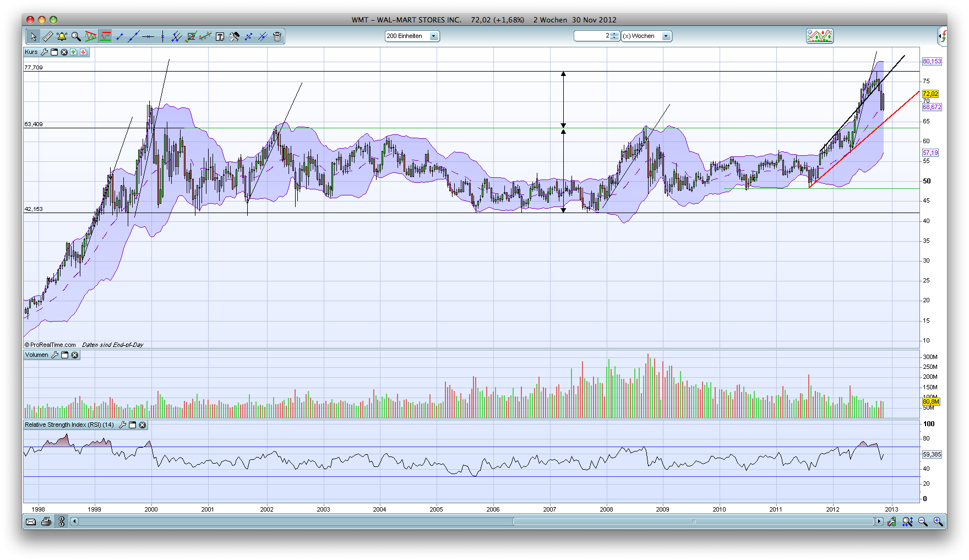Select the vertical line tool

point(162,36)
